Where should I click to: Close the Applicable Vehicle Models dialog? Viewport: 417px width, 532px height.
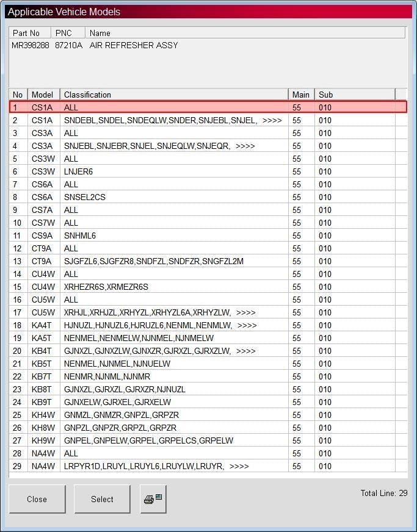[x=37, y=499]
